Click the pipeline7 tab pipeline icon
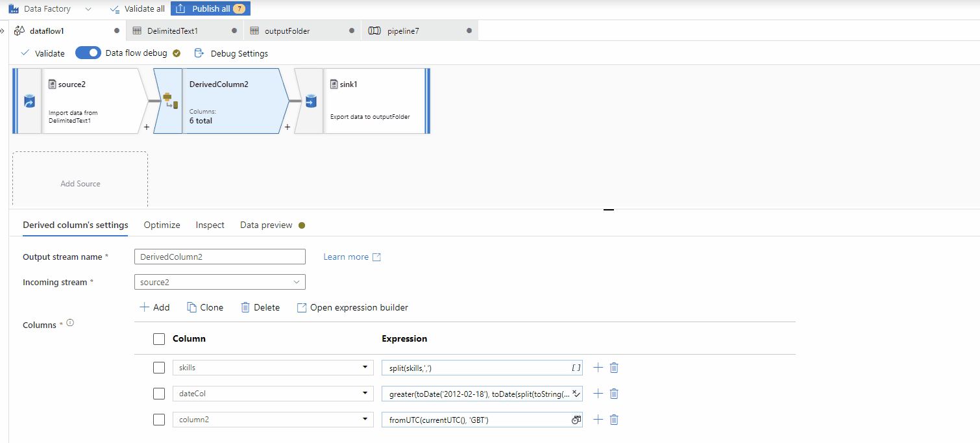Image resolution: width=980 pixels, height=443 pixels. tap(374, 31)
